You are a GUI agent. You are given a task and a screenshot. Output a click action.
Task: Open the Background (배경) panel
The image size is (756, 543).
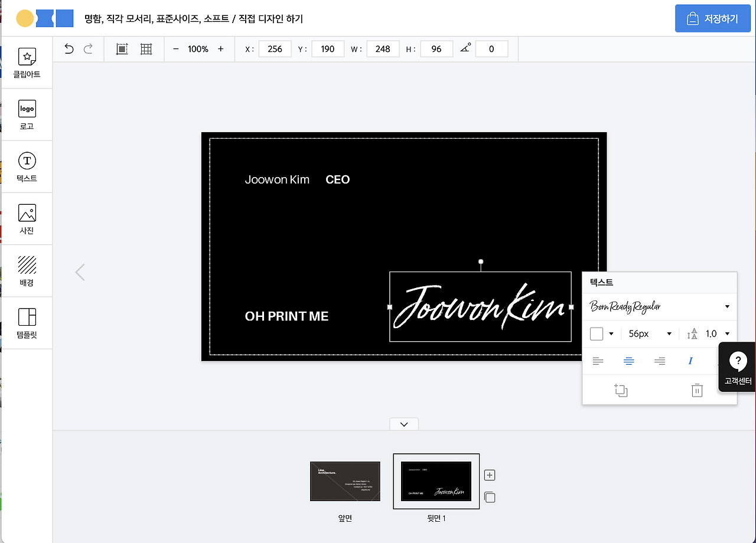click(27, 271)
